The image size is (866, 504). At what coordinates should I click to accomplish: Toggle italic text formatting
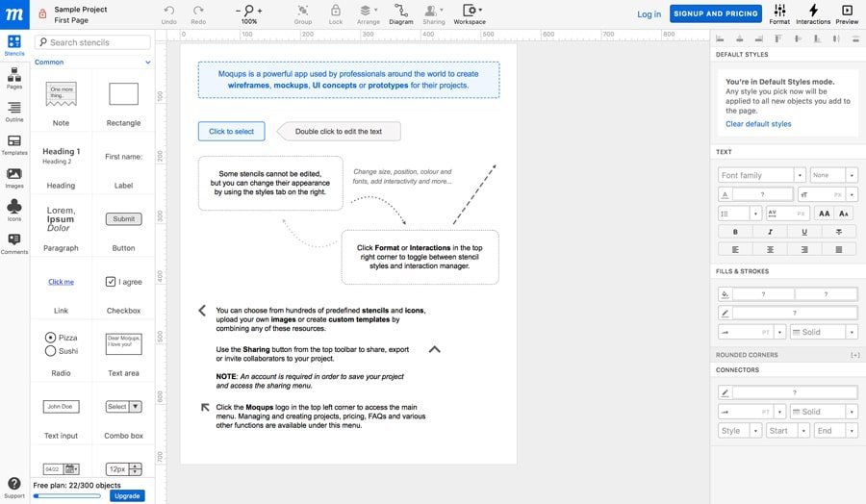coord(770,232)
